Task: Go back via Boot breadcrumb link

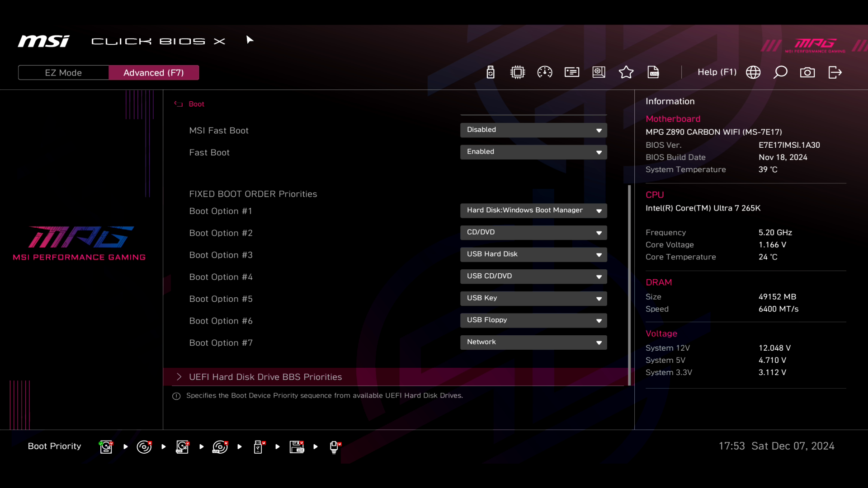Action: (x=196, y=104)
